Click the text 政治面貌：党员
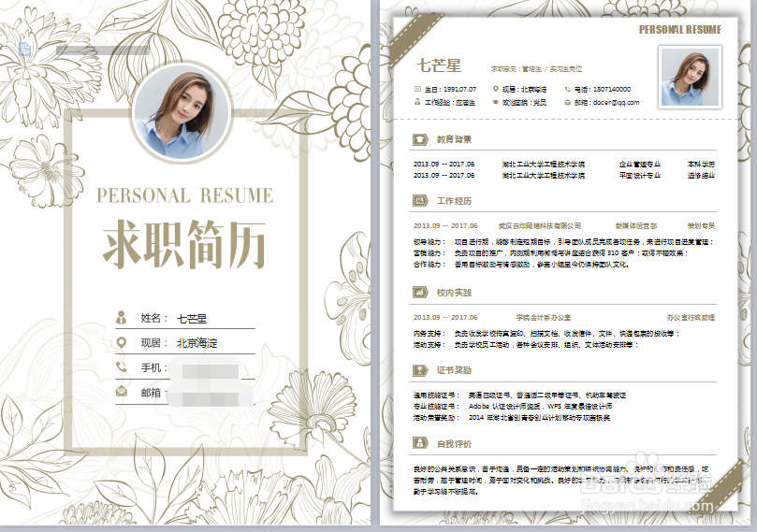The height and width of the screenshot is (532, 757). (524, 102)
